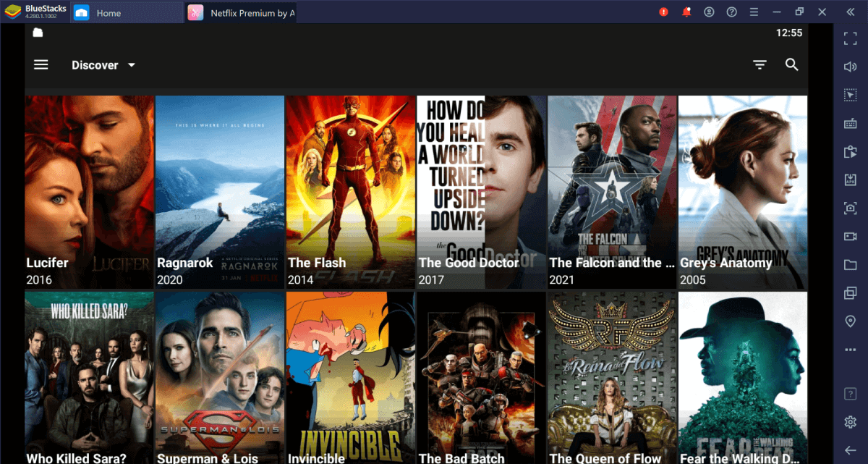
Task: Choose the Invincible poster
Action: point(350,378)
